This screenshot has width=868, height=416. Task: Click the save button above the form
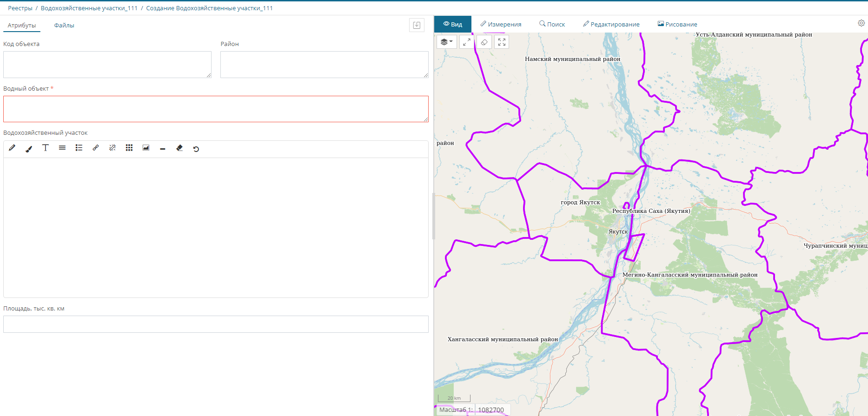coord(417,25)
